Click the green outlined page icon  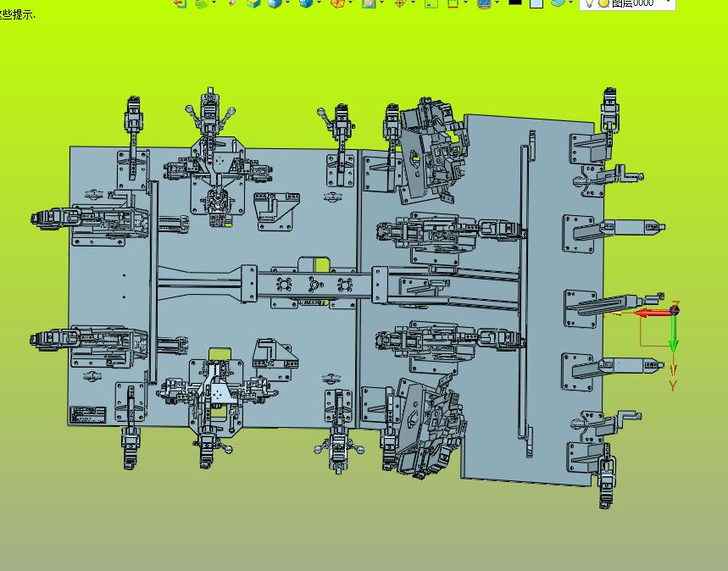point(431,3)
